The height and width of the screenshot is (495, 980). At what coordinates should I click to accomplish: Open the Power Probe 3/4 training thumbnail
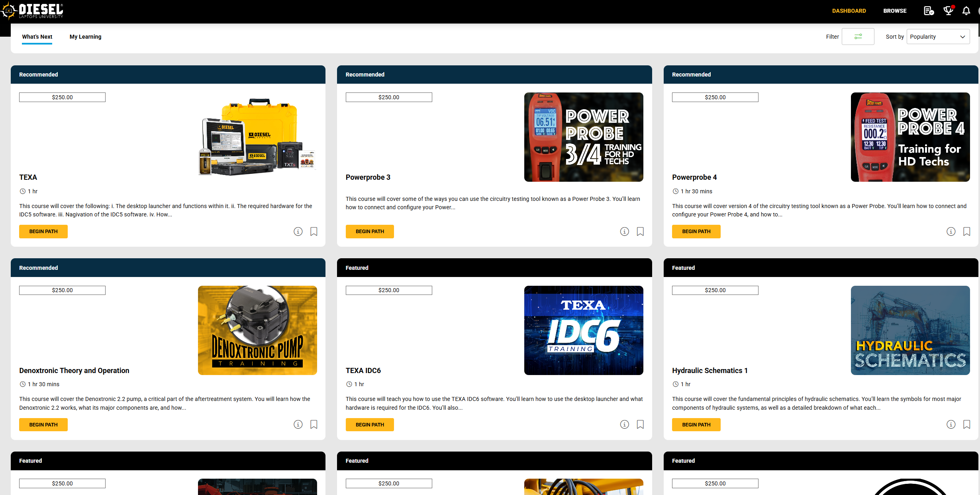point(584,137)
